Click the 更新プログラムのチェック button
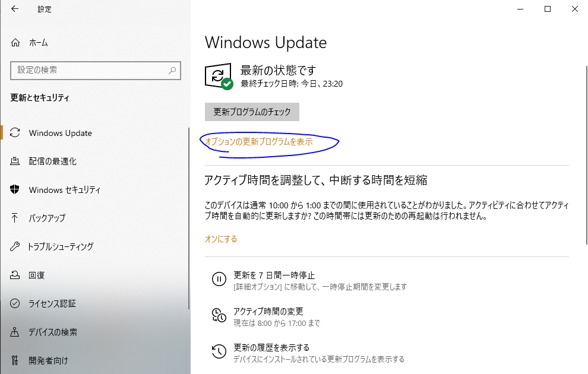The height and width of the screenshot is (374, 588). (x=252, y=112)
